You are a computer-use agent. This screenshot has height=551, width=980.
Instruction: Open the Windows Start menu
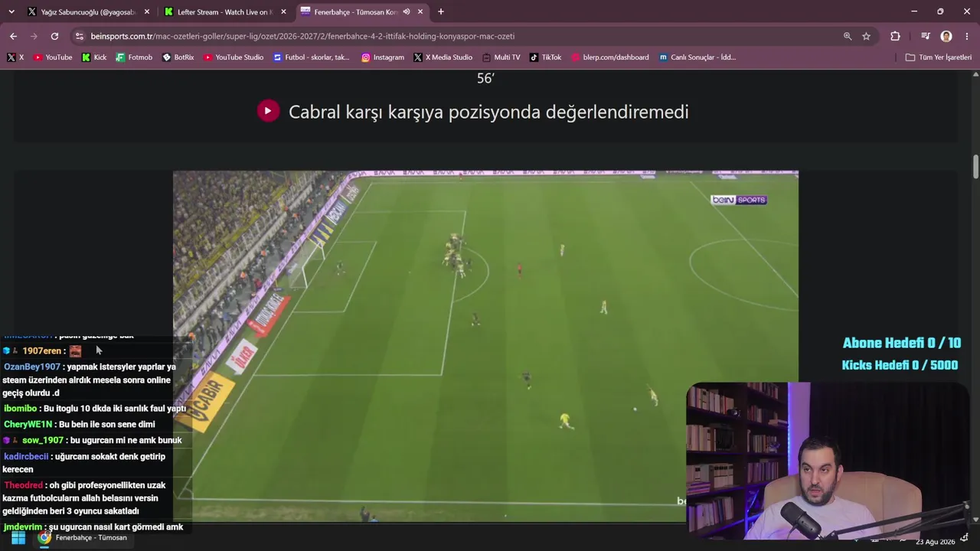coord(18,538)
